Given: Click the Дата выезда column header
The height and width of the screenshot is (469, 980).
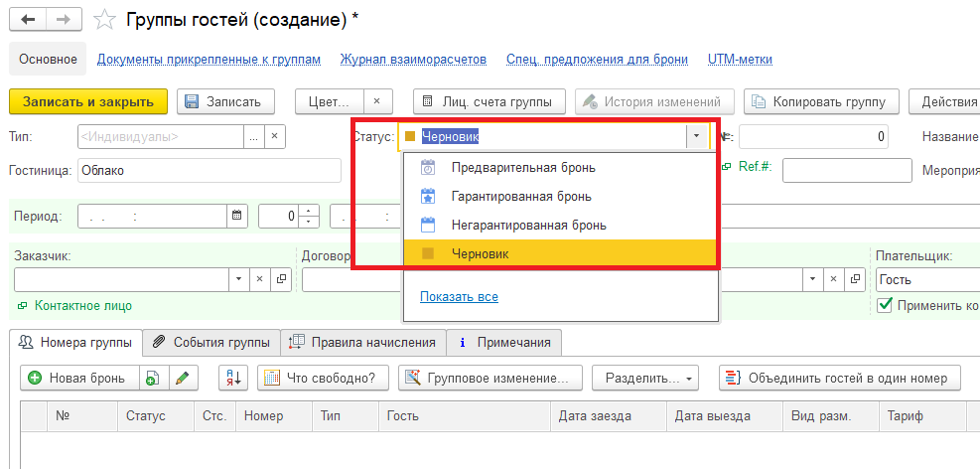Looking at the screenshot, I should tap(725, 416).
